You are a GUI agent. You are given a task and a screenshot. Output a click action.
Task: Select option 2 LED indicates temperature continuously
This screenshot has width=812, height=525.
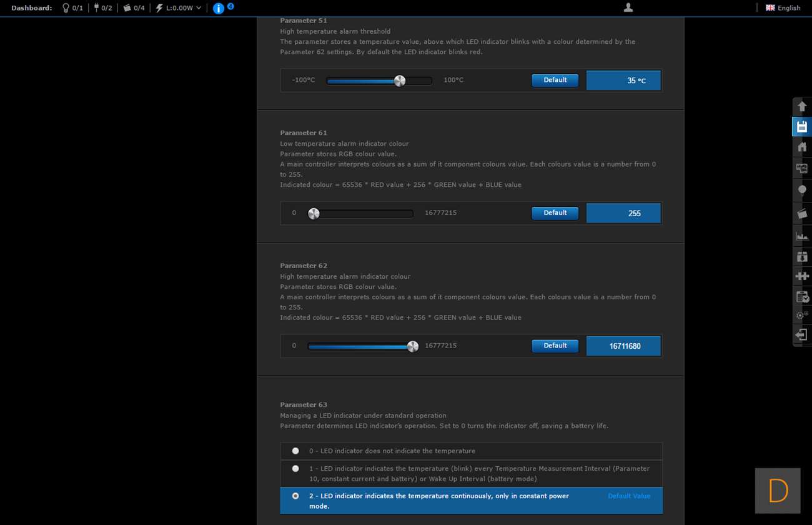coord(472,501)
